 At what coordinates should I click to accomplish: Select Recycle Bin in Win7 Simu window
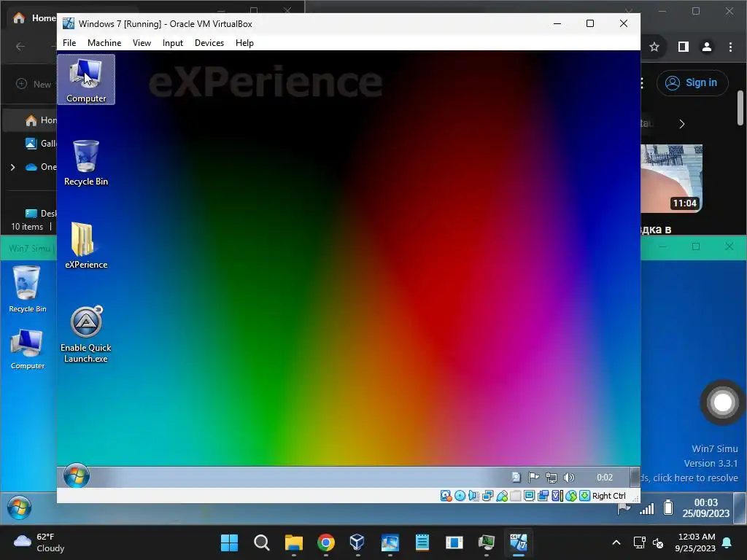click(x=27, y=289)
